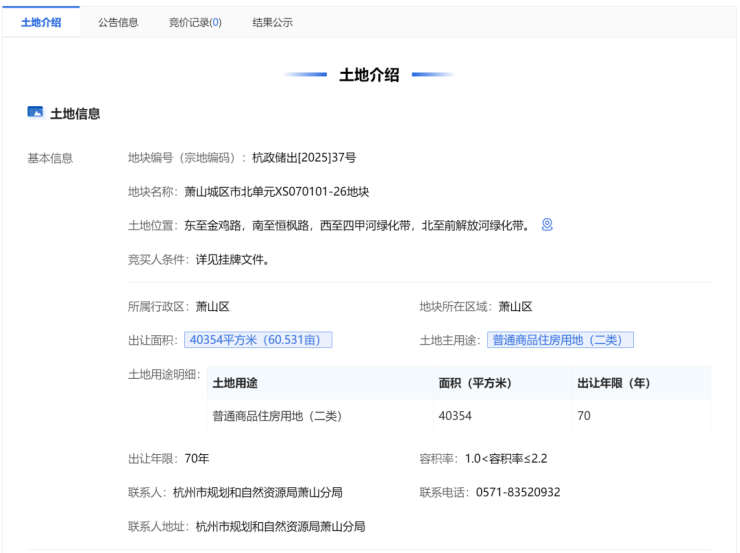
Task: Open the 竞价记录(0) tab
Action: [x=195, y=22]
